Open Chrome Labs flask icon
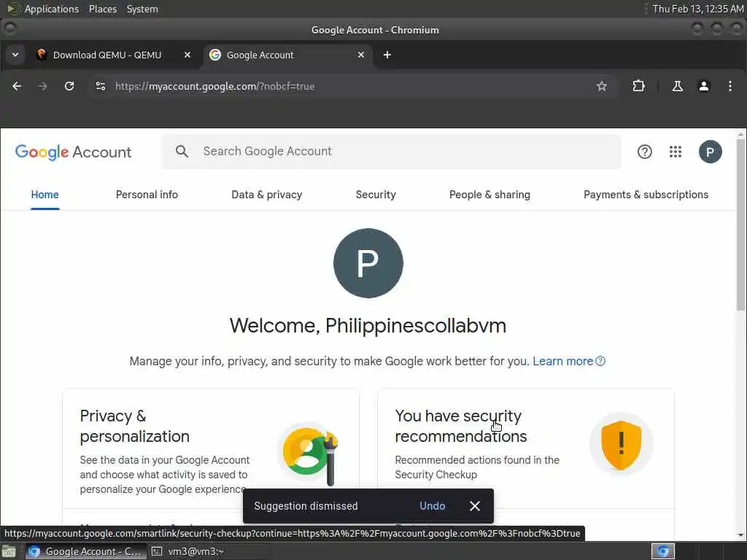The height and width of the screenshot is (560, 747). click(677, 86)
